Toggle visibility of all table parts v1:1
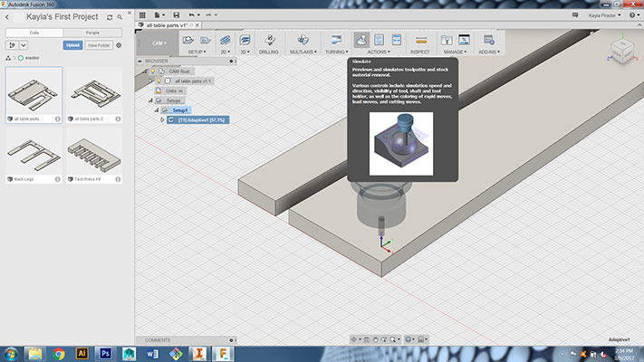Screen dimensions: 644x362 click(x=159, y=81)
